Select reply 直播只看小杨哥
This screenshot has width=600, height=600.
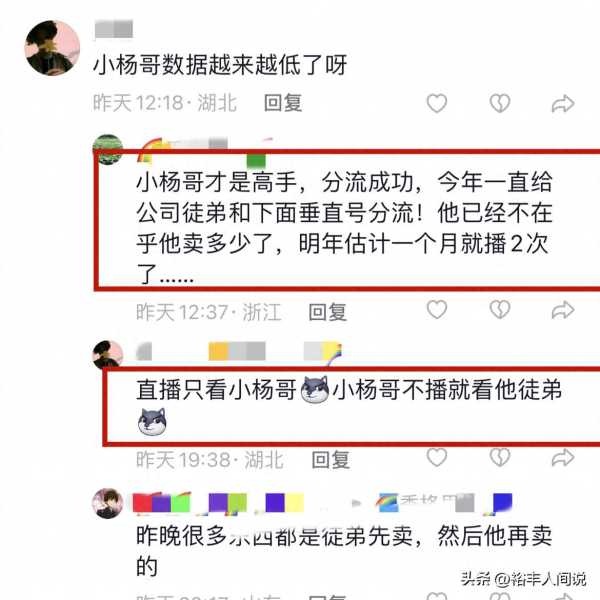349,406
